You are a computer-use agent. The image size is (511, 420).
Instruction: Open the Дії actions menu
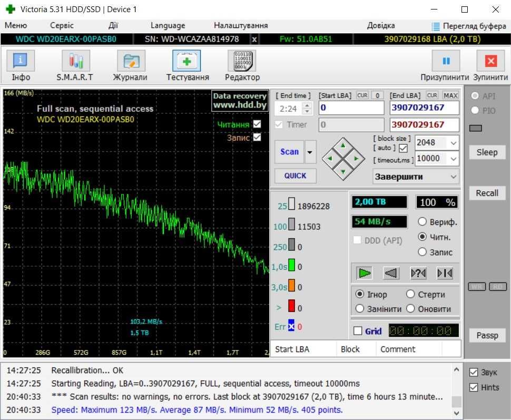pos(113,25)
